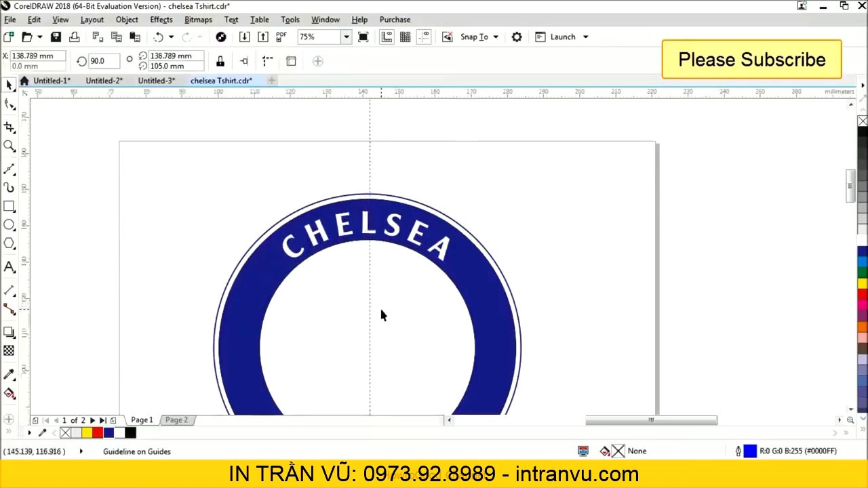Add a new document tab with plus
The height and width of the screenshot is (488, 868).
271,81
